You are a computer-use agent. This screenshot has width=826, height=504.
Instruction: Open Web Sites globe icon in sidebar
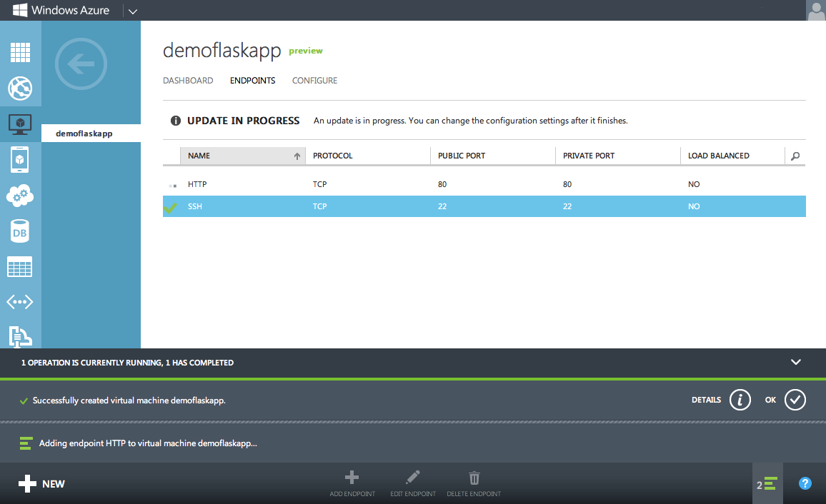click(x=20, y=89)
